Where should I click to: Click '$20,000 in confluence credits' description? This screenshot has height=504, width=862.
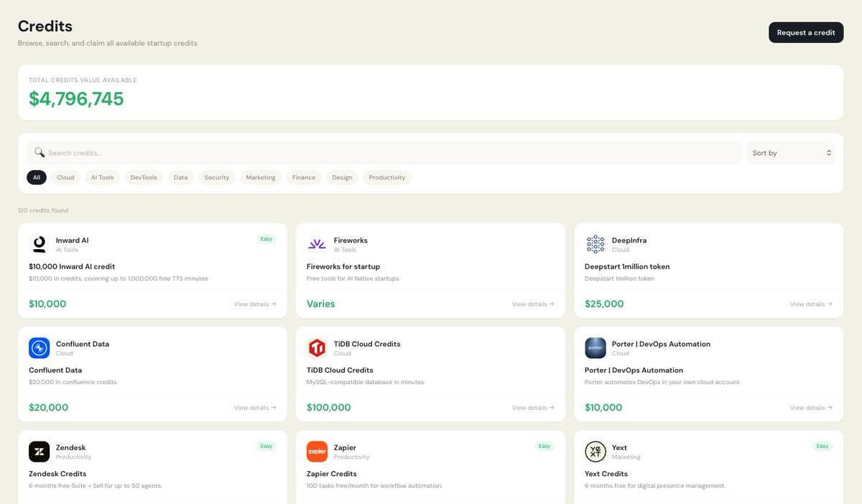73,382
